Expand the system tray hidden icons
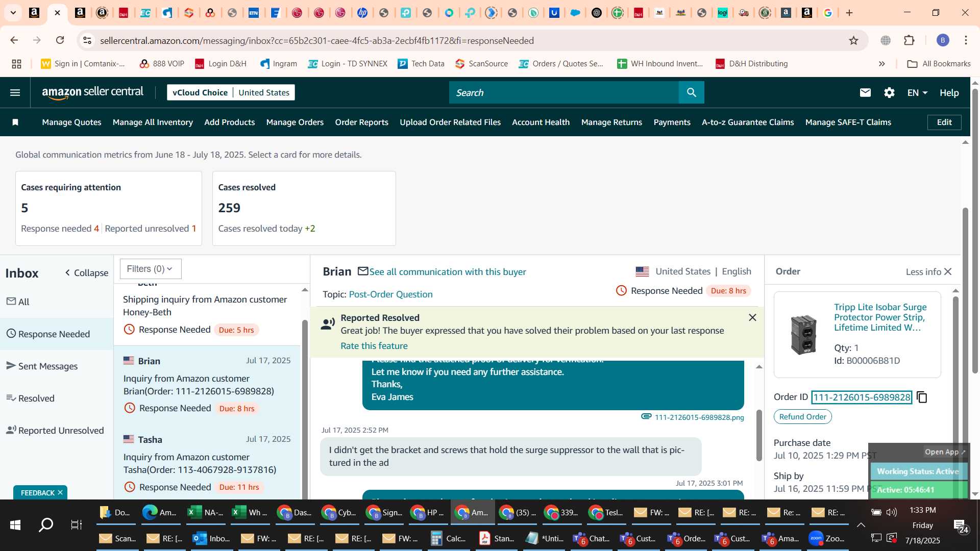 tap(861, 525)
